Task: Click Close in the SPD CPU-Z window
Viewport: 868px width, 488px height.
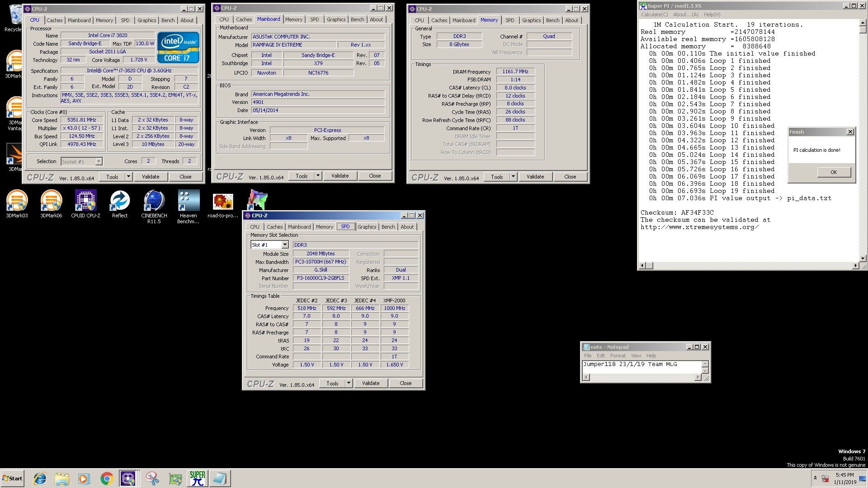Action: [x=406, y=383]
